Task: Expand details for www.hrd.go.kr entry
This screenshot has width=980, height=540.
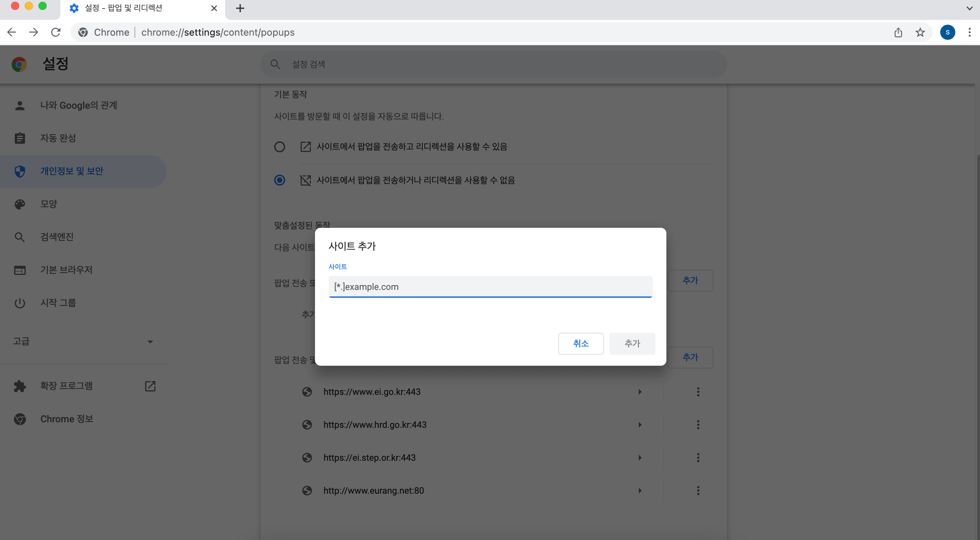Action: coord(640,425)
